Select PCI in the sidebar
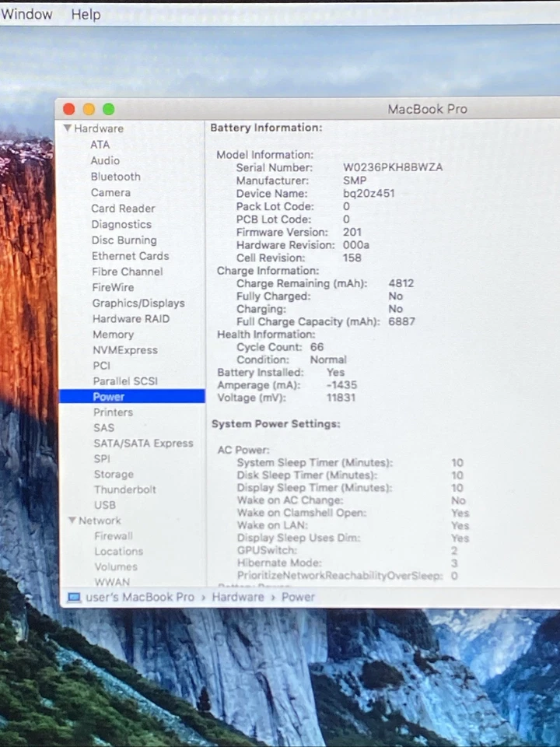 (x=101, y=366)
